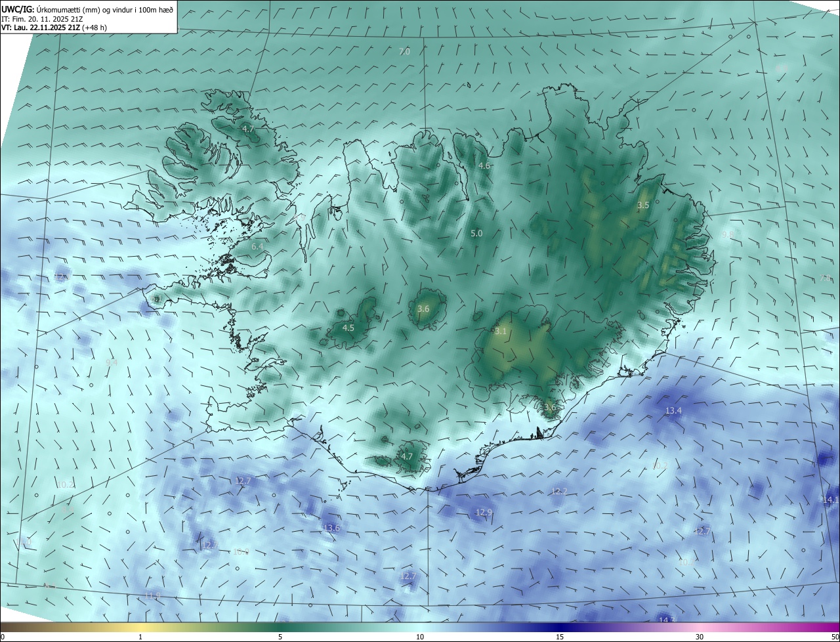840x642 pixels.
Task: Click the 4.6 value in north Iceland
Action: coord(484,166)
